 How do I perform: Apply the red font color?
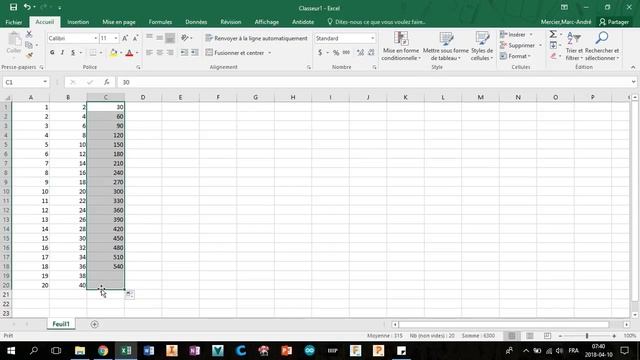coord(129,53)
